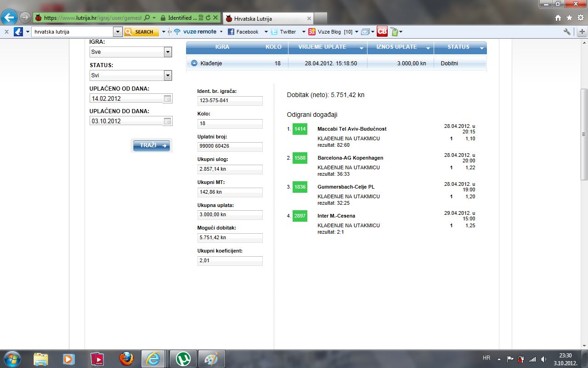Click the wrench toolbar options icon
Screen dimensions: 588x368
tap(567, 32)
